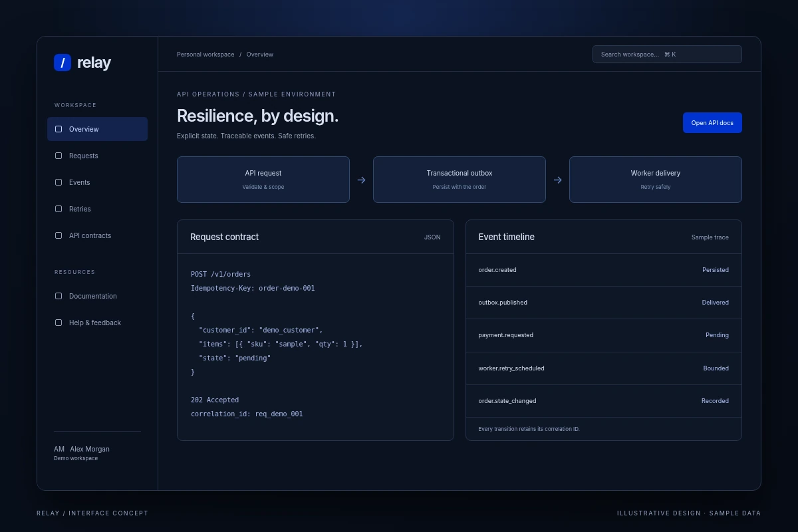Click the worker.retry_scheduled event row
The image size is (798, 532).
click(604, 368)
